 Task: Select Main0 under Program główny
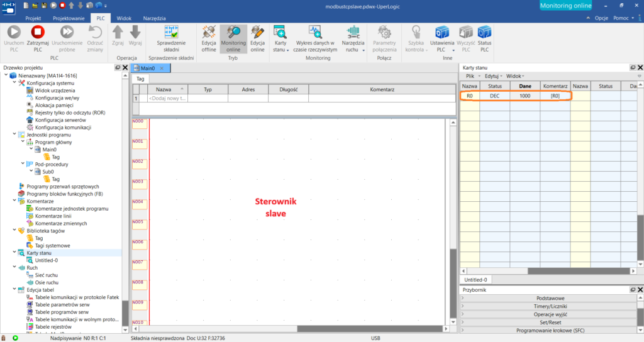49,150
